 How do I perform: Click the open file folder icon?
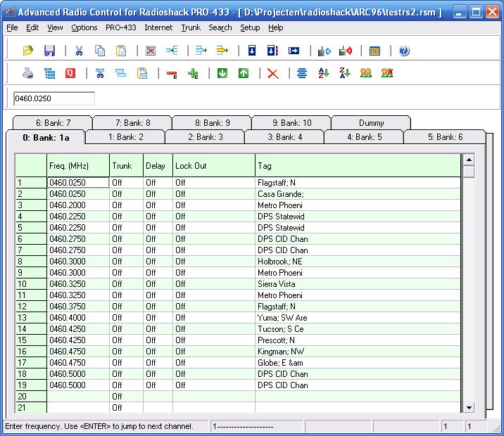[x=28, y=51]
